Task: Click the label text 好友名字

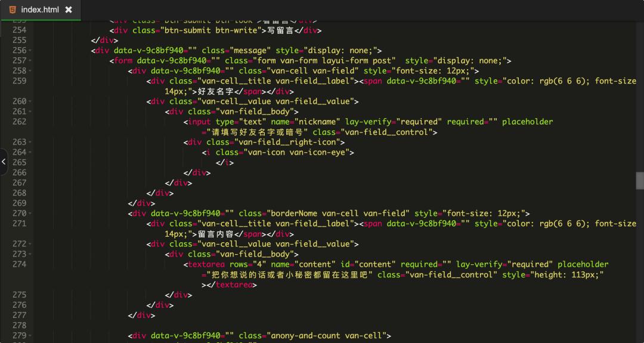Action: [216, 91]
